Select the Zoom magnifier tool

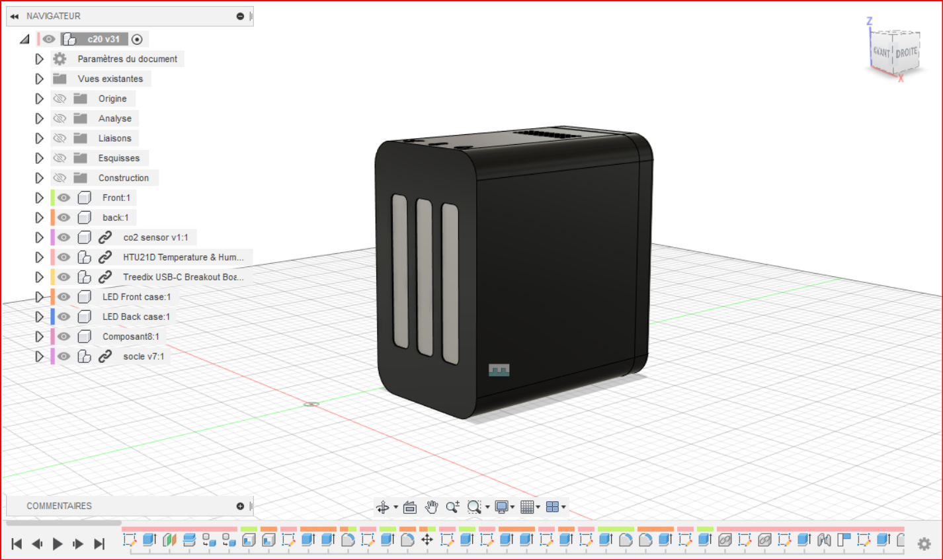click(x=452, y=507)
